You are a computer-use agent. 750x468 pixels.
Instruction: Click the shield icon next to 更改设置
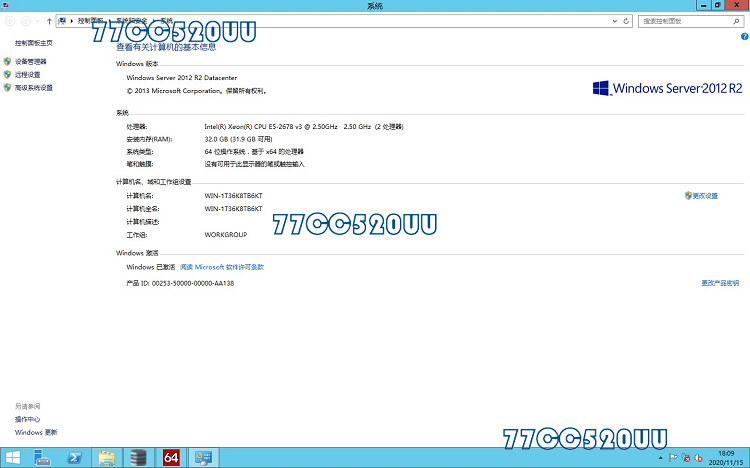(x=688, y=196)
